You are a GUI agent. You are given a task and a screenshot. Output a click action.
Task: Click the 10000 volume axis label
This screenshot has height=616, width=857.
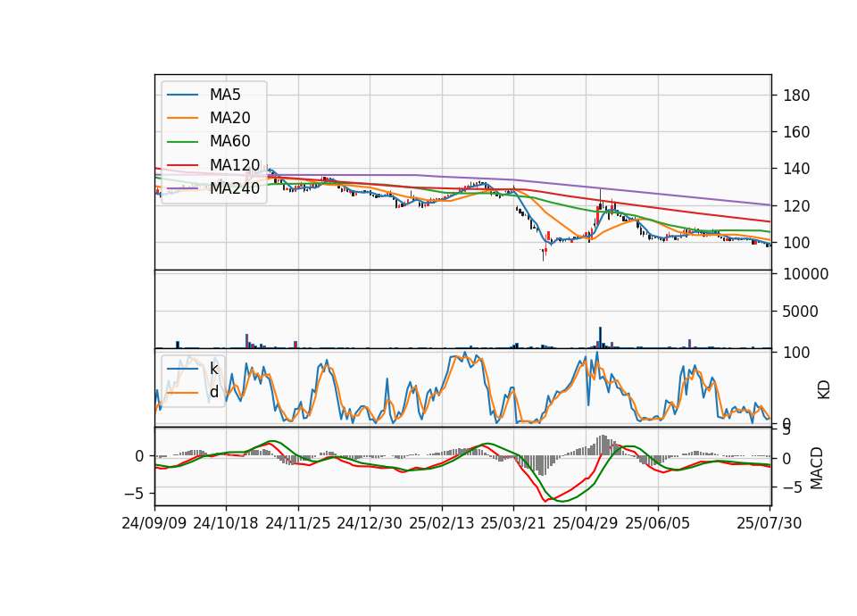pos(805,274)
